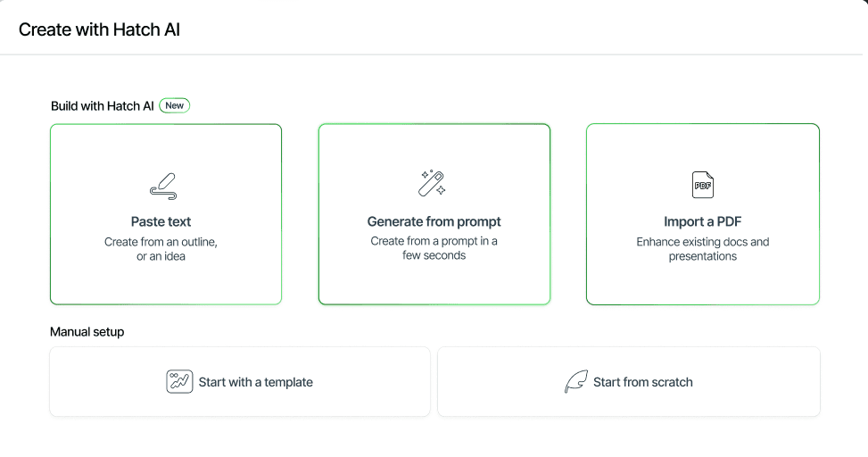The width and height of the screenshot is (868, 457).
Task: Click the Manual setup section label
Action: coord(87,332)
